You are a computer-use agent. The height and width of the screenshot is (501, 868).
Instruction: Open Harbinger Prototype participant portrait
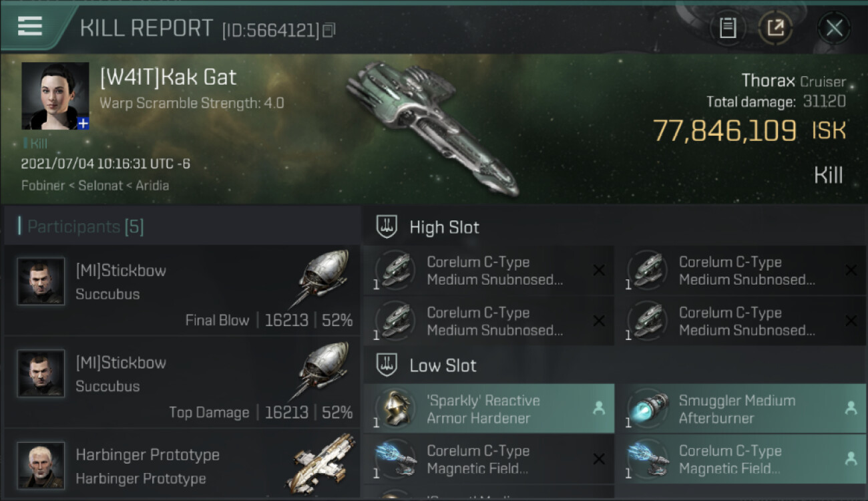[41, 465]
